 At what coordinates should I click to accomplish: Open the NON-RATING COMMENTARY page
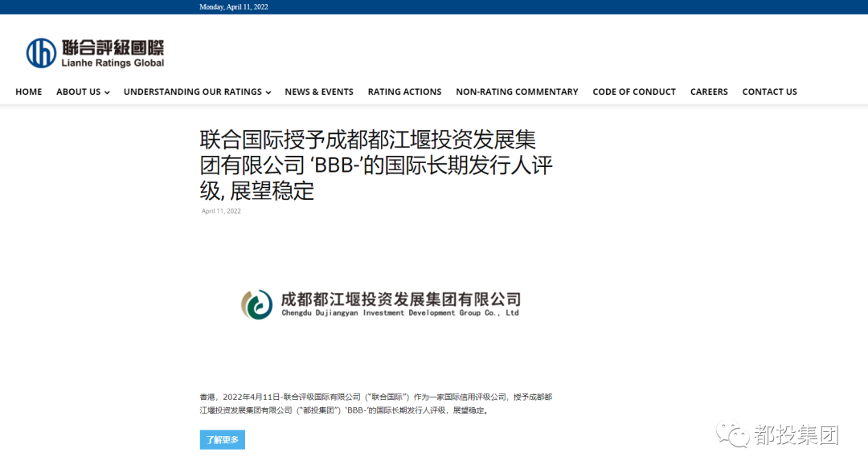(x=517, y=92)
